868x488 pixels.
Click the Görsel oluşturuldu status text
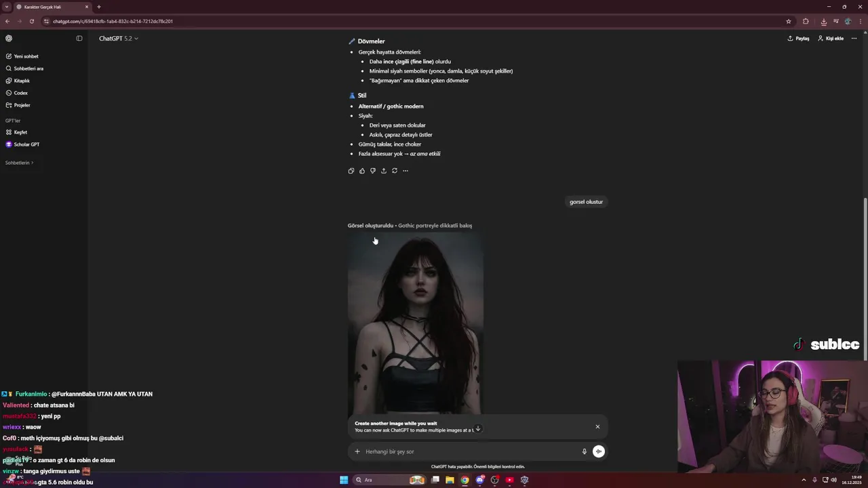370,226
